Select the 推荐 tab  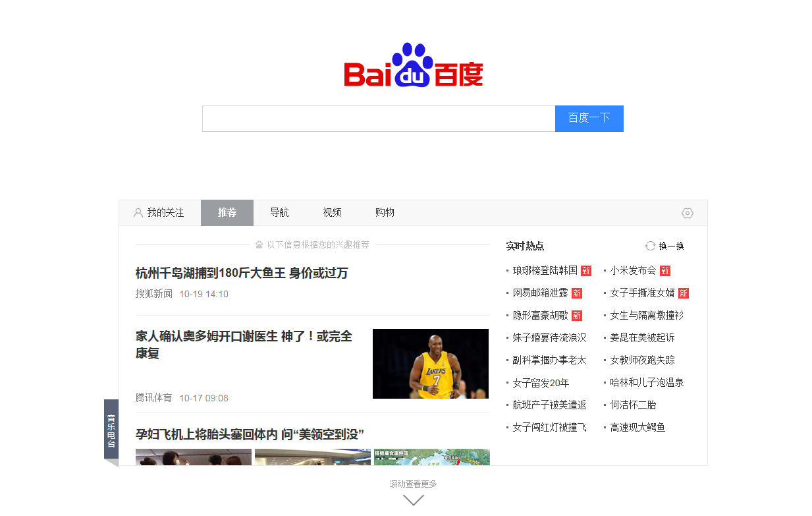pos(227,213)
